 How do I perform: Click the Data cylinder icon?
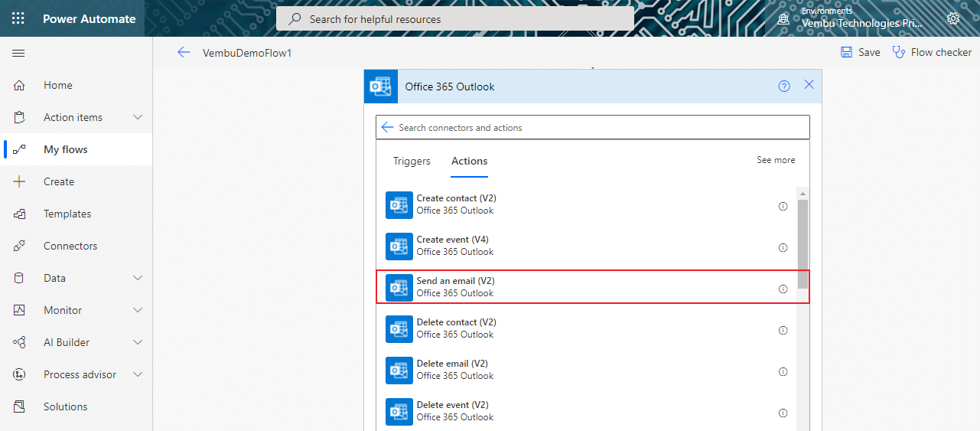coord(20,278)
